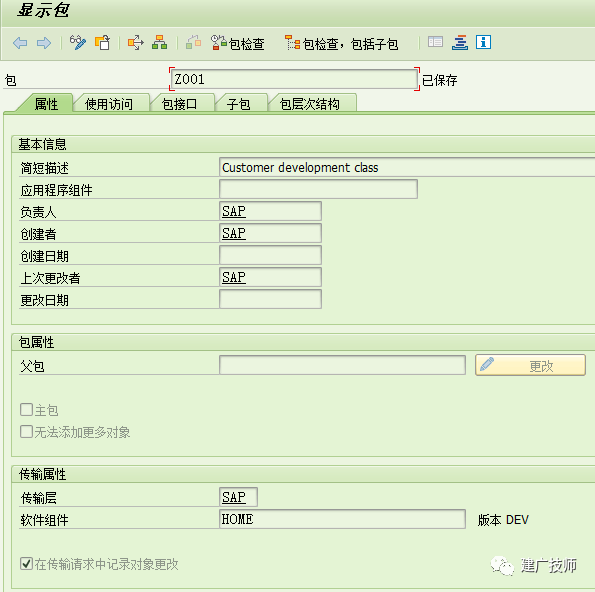Switch to the 属性 tab
Image resolution: width=595 pixels, height=592 pixels.
point(46,104)
